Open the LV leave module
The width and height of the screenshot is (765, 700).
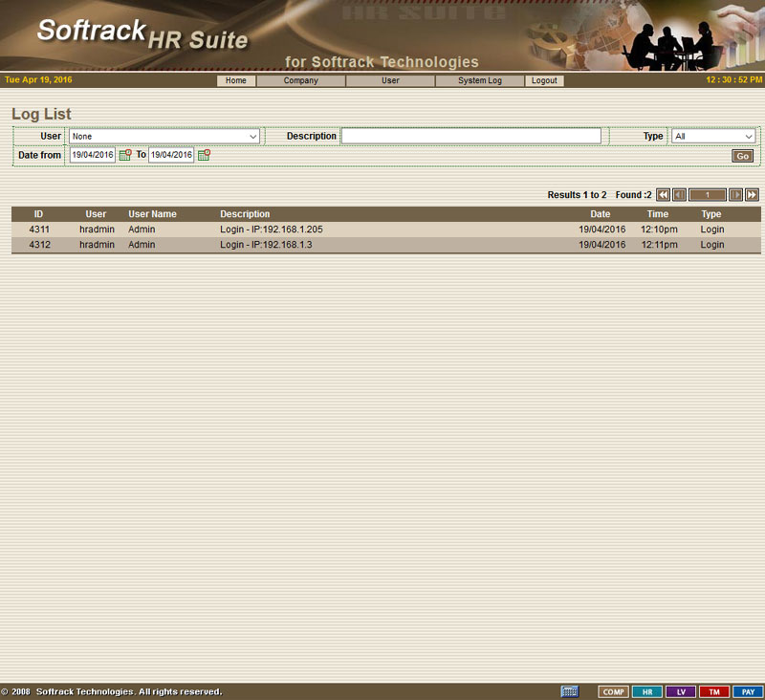(681, 691)
